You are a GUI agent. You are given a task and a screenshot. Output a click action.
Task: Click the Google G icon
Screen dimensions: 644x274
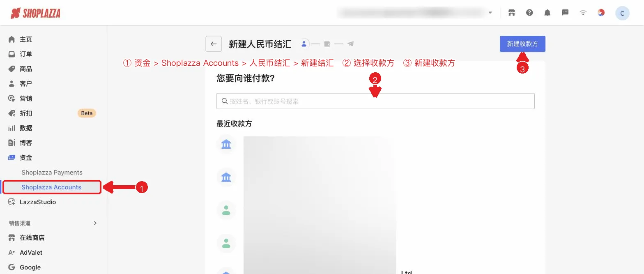[11, 267]
